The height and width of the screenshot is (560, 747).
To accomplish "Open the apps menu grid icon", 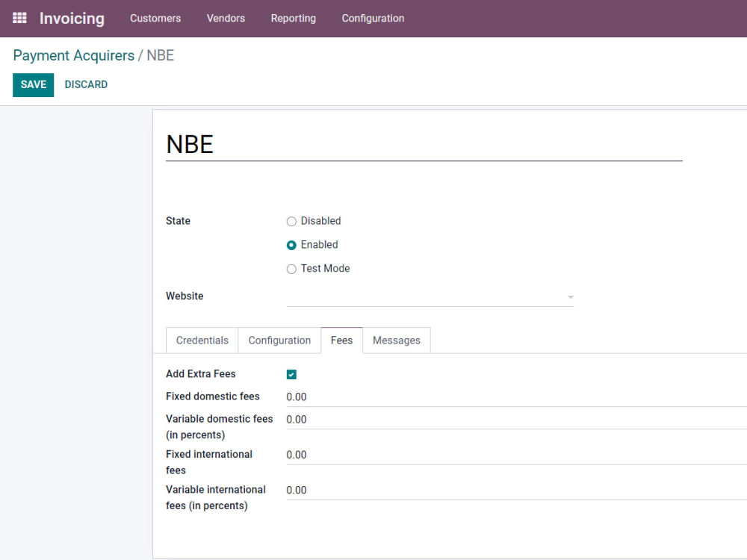I will point(19,18).
